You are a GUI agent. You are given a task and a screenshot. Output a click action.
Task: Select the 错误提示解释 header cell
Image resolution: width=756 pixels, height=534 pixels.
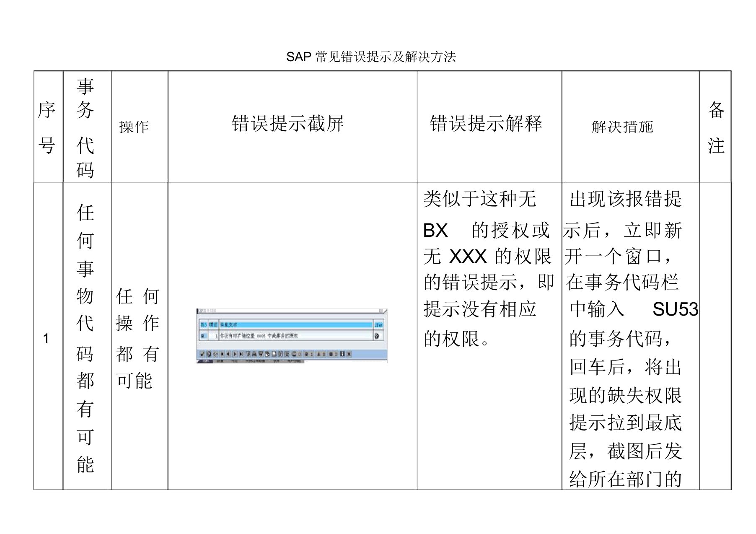click(x=489, y=127)
